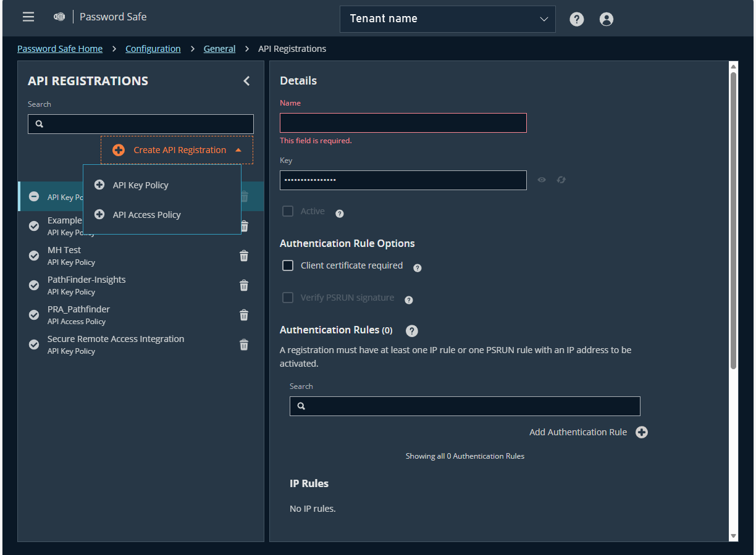This screenshot has height=555, width=756.
Task: Click status check icon for PRA_Pathfinder
Action: [x=35, y=315]
